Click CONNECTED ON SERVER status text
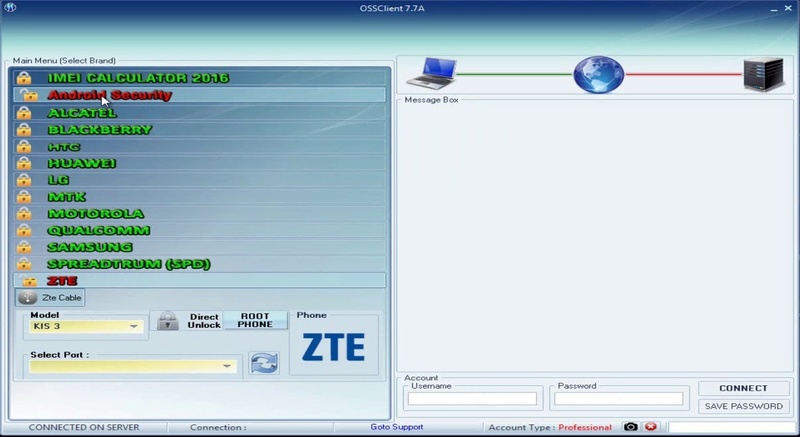 (x=84, y=427)
